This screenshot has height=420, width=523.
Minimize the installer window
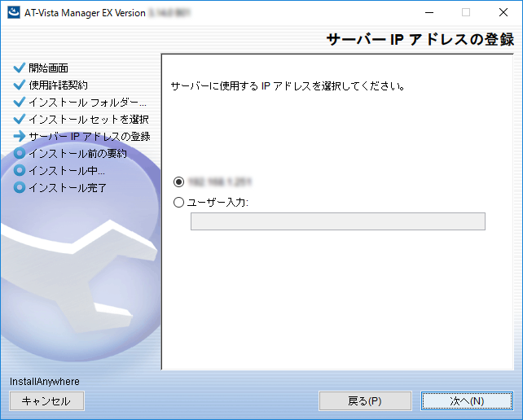coord(429,13)
